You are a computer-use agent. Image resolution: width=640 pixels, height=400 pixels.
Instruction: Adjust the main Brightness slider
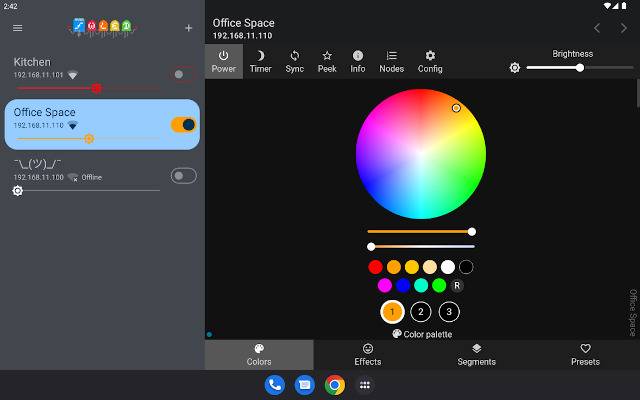(580, 68)
